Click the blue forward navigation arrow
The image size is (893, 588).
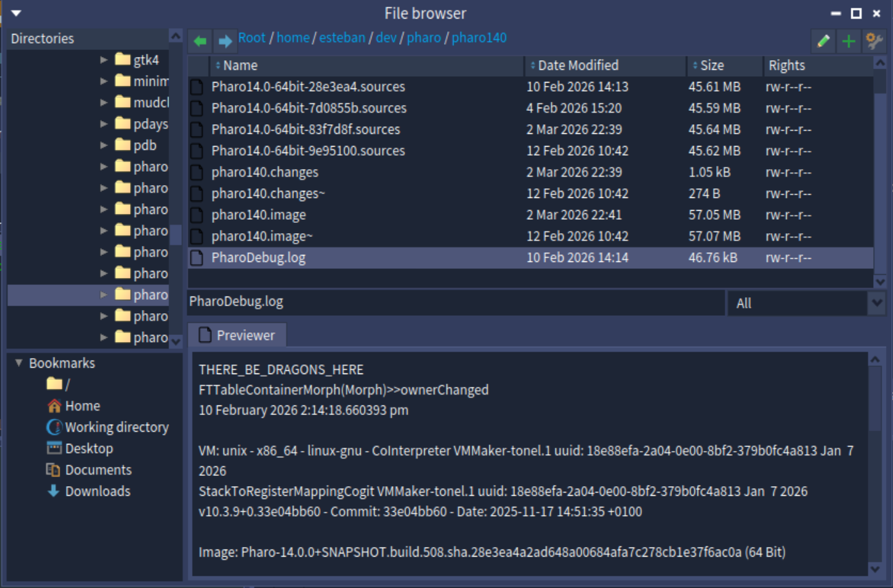pos(225,41)
